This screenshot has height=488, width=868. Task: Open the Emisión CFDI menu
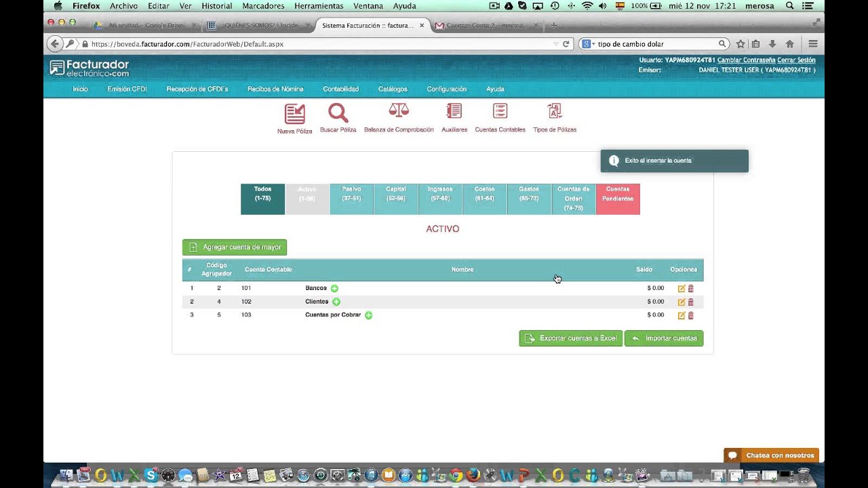click(x=127, y=89)
